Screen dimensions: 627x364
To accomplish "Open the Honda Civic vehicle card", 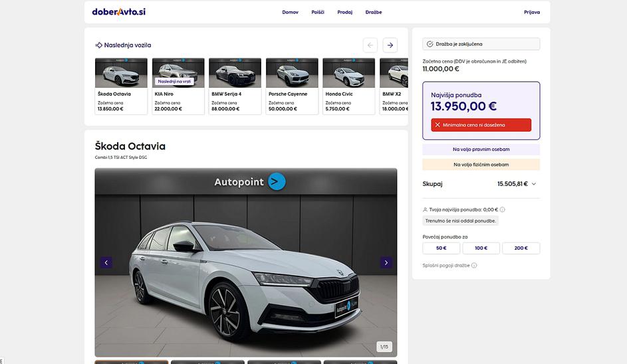I will pyautogui.click(x=349, y=86).
